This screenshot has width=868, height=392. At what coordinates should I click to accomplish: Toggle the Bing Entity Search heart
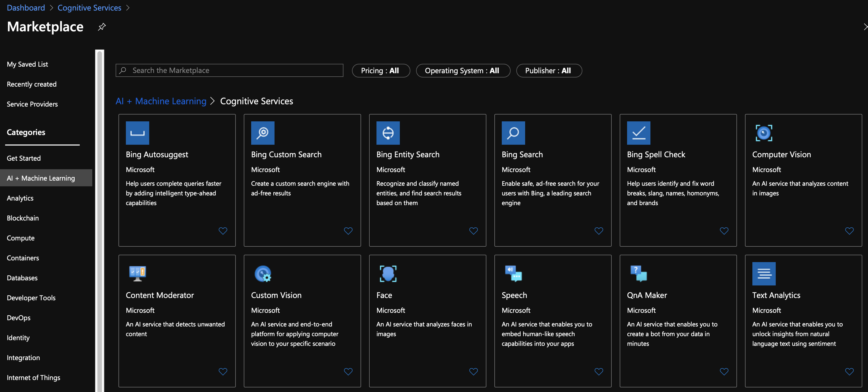(474, 231)
